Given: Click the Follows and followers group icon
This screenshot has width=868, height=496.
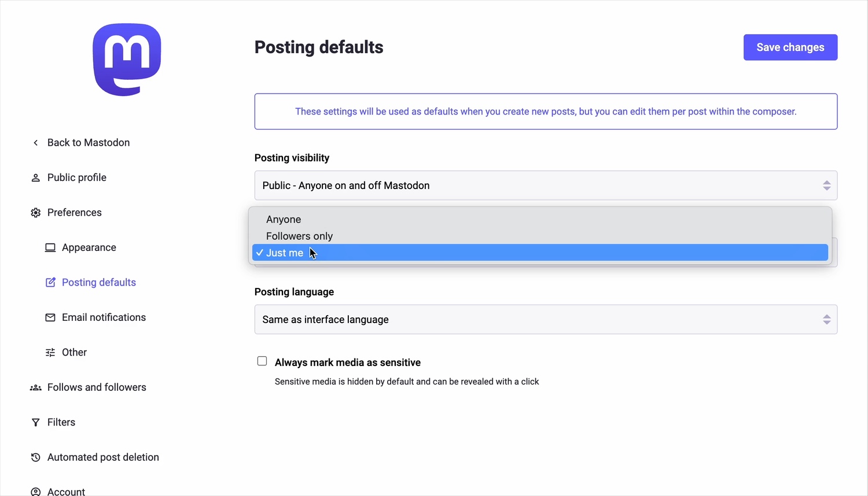Looking at the screenshot, I should [x=36, y=387].
